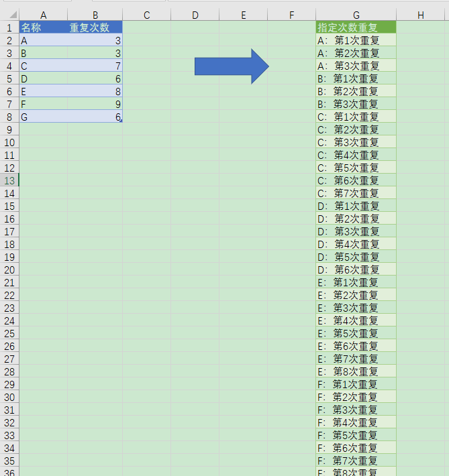Click cell "F: 第1次重复"

click(356, 384)
